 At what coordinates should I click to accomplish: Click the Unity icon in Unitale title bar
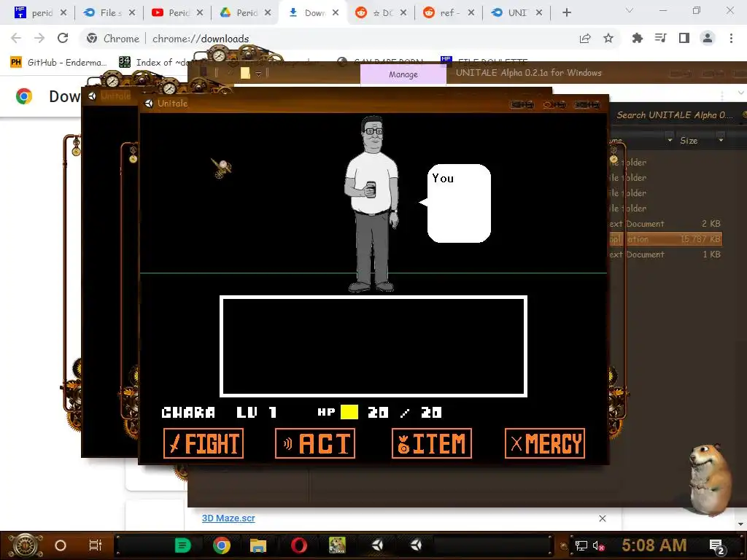coord(149,104)
